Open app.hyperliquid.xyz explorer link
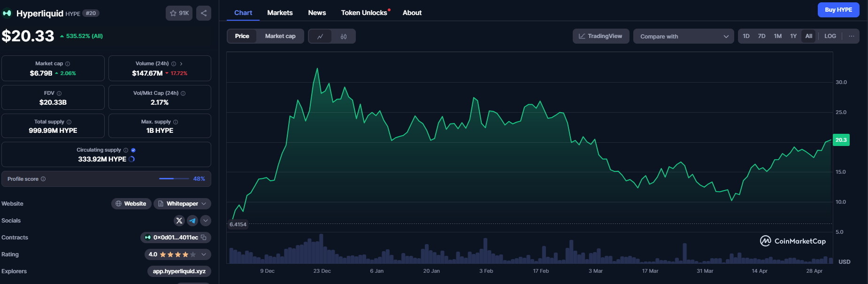Viewport: 868px width, 284px height. pyautogui.click(x=179, y=271)
